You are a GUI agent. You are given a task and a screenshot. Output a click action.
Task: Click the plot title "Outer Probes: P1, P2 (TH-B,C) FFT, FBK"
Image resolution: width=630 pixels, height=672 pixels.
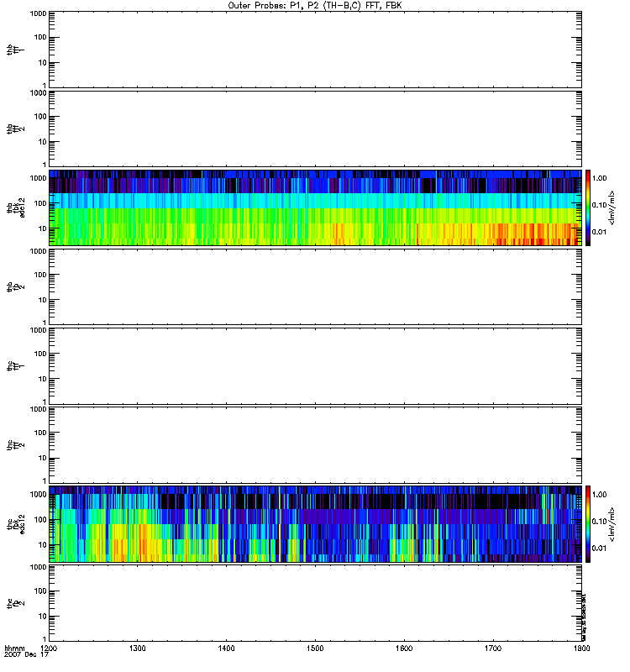tap(315, 6)
